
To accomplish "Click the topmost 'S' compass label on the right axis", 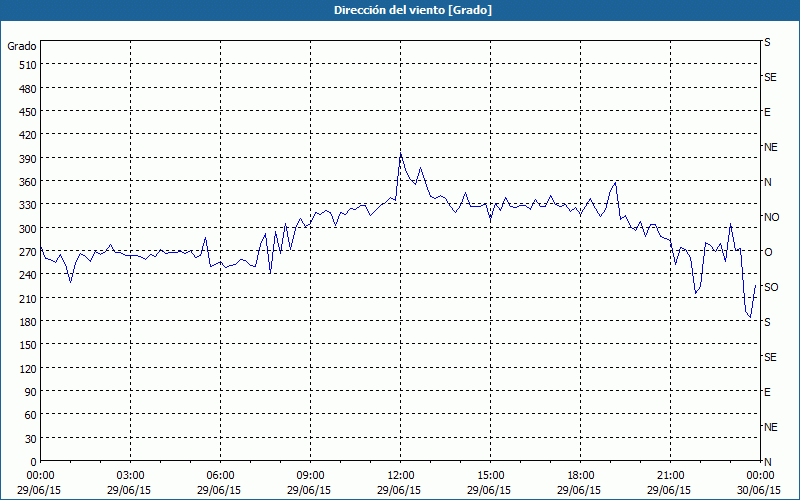I will [x=767, y=42].
